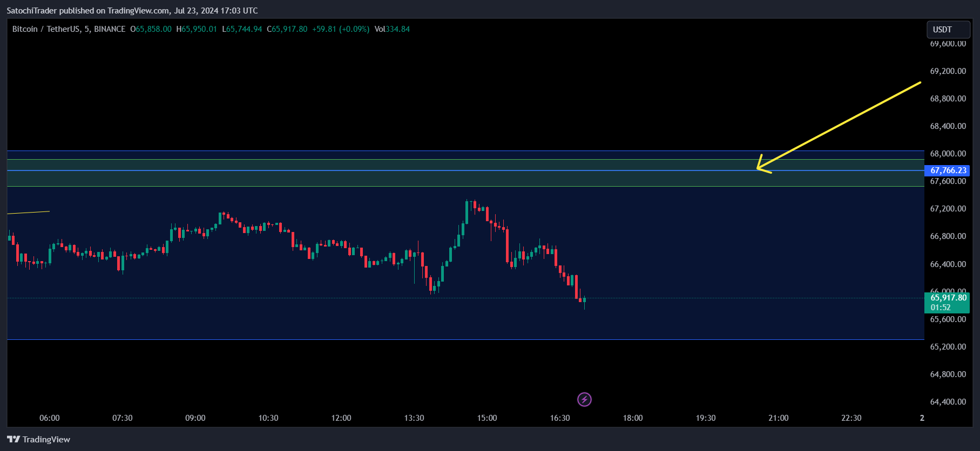This screenshot has width=980, height=451.
Task: Click the purple lightning event icon
Action: point(584,399)
